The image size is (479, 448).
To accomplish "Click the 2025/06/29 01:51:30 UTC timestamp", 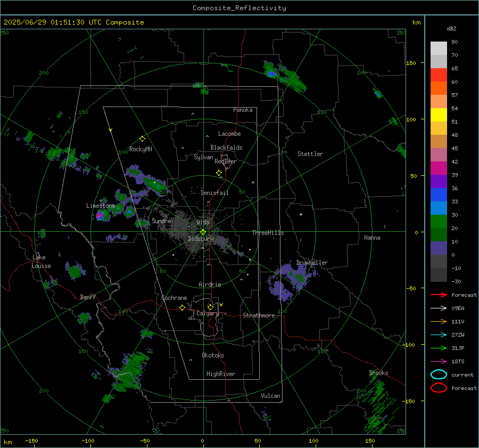I will click(52, 22).
